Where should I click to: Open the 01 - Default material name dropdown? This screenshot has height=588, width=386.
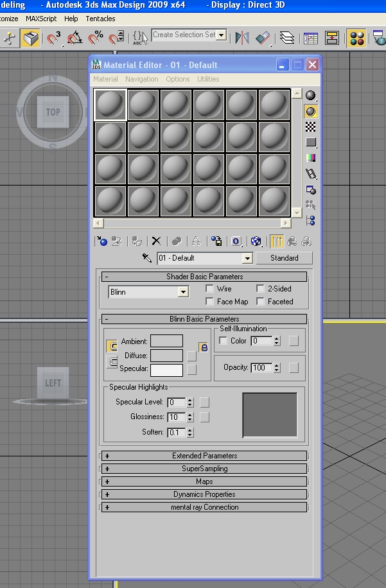(x=247, y=258)
